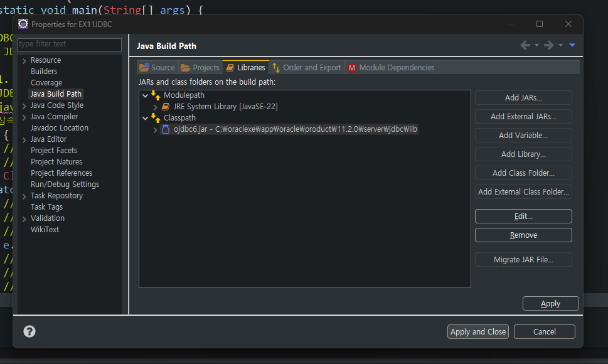Collapse the Classpath node
608x364 pixels.
[146, 118]
